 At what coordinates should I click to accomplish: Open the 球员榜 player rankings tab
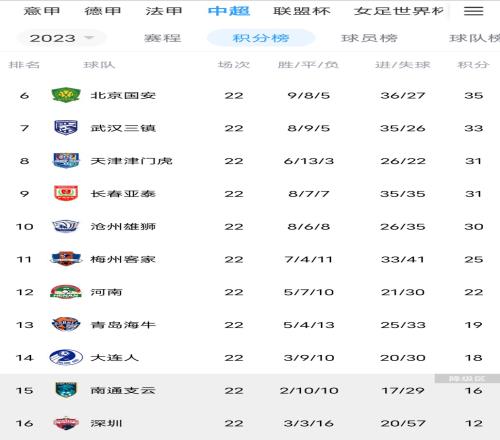(x=369, y=38)
